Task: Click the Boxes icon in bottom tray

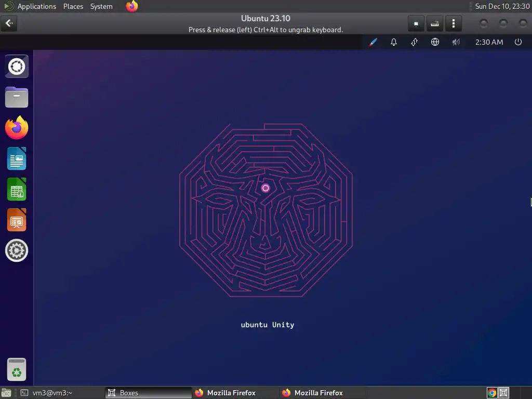Action: [503, 393]
